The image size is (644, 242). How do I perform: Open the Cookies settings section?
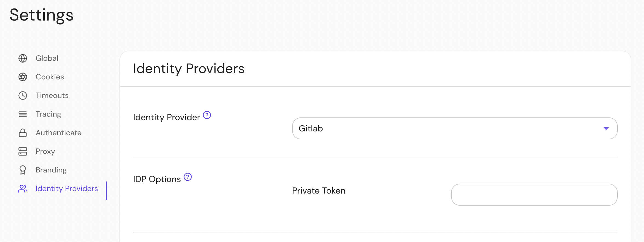(x=50, y=77)
